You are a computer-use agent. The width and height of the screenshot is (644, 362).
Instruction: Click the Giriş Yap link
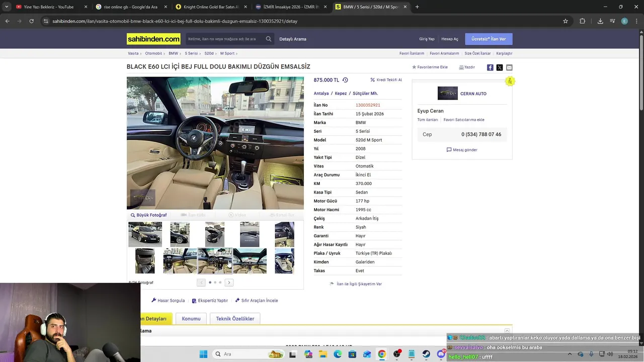pyautogui.click(x=427, y=39)
